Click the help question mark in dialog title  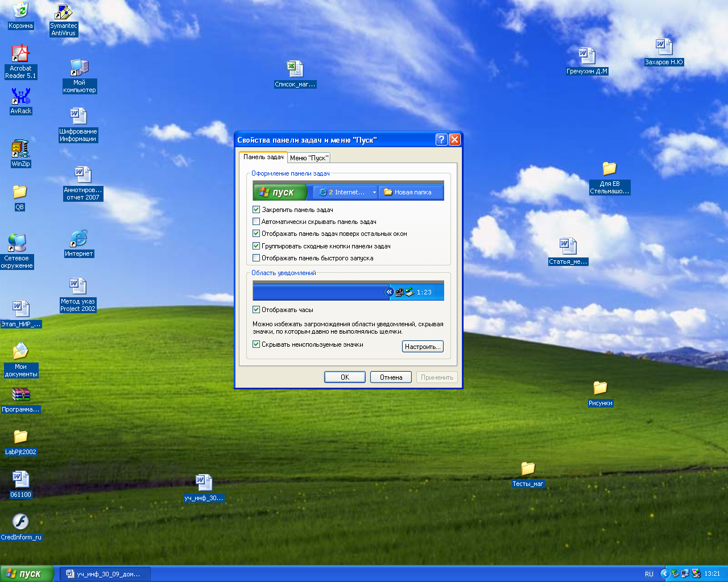441,140
